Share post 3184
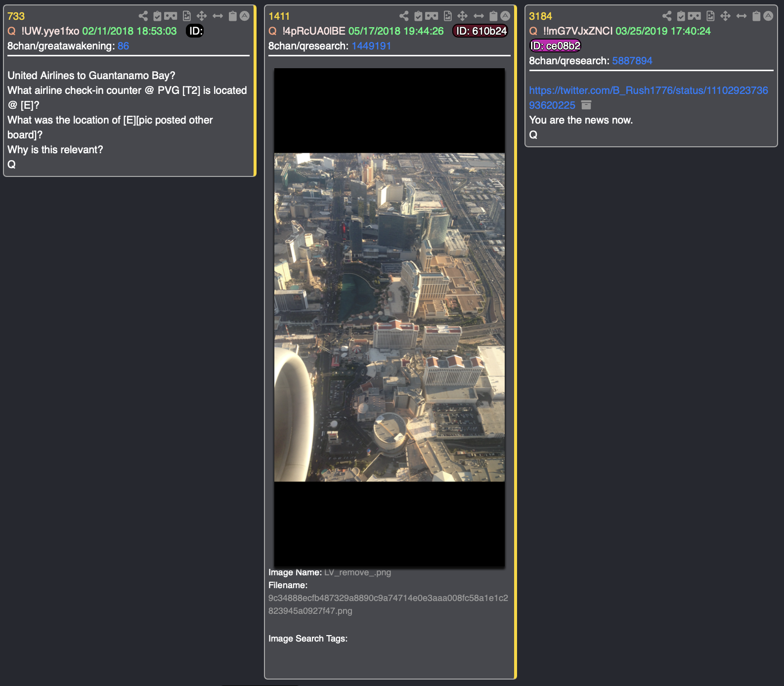This screenshot has height=686, width=784. [x=667, y=16]
